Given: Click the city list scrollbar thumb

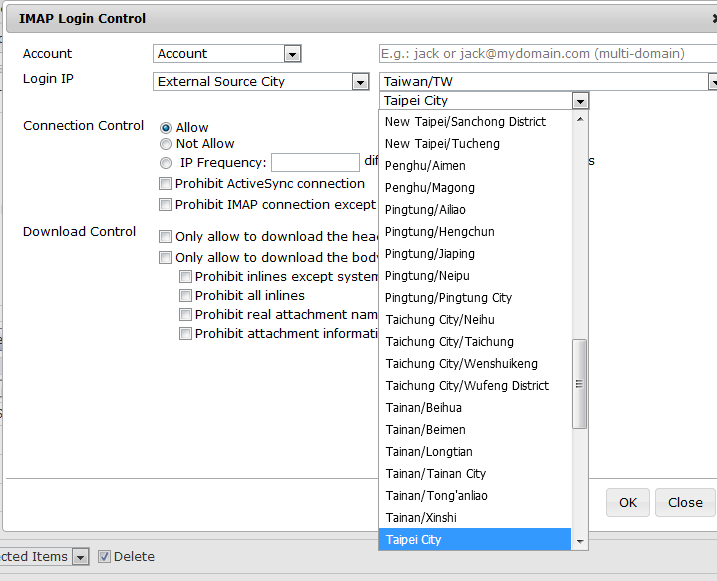Looking at the screenshot, I should coord(579,384).
